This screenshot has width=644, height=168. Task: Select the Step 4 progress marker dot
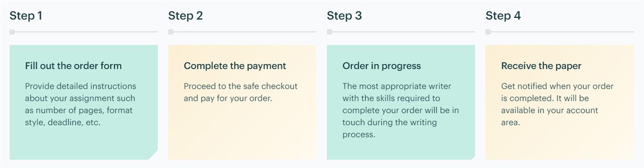[x=488, y=32]
